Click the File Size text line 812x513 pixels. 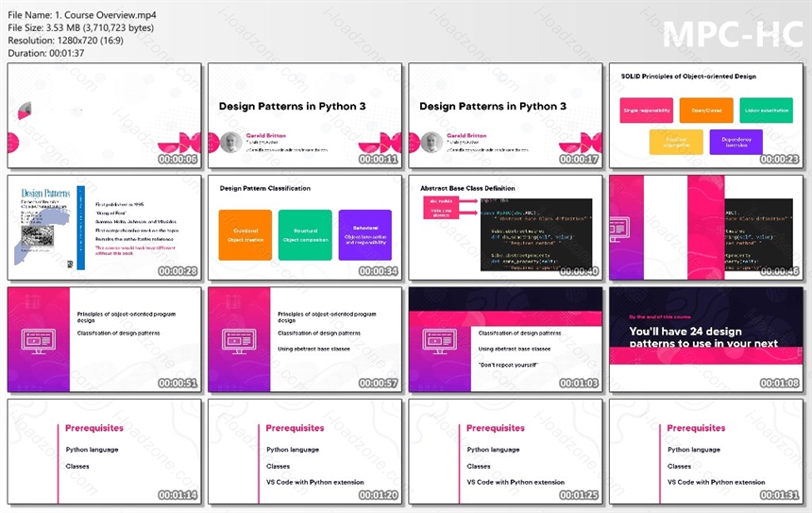pyautogui.click(x=81, y=27)
